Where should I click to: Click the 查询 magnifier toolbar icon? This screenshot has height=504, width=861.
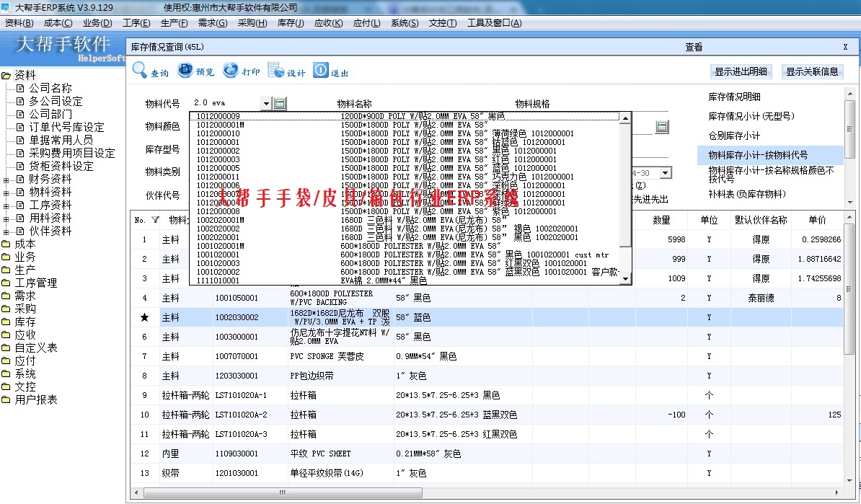coord(139,70)
